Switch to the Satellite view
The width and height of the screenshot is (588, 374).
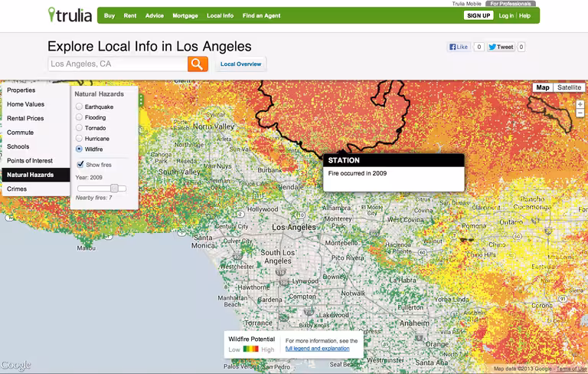(569, 87)
